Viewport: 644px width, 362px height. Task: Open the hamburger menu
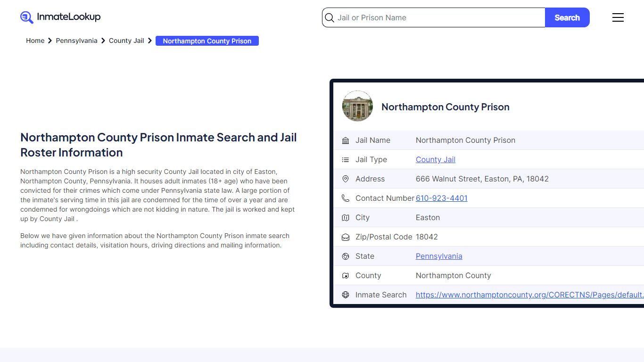click(618, 17)
